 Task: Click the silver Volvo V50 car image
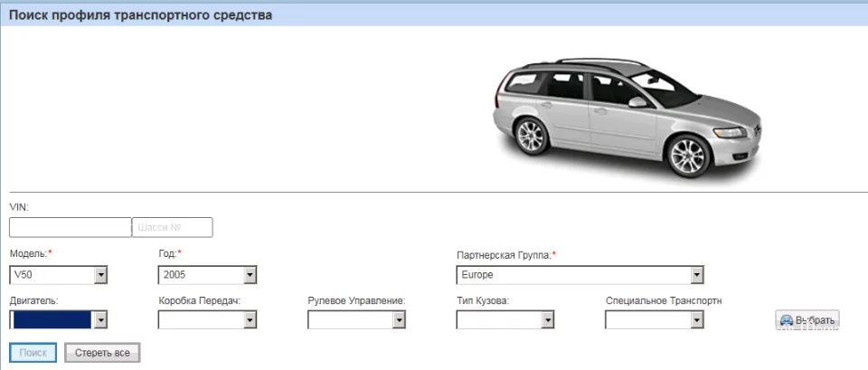[627, 118]
